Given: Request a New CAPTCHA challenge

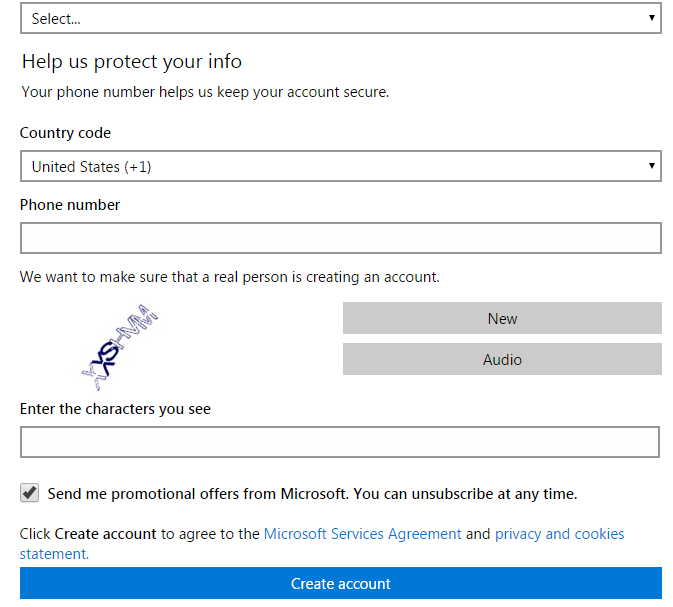Looking at the screenshot, I should 502,318.
